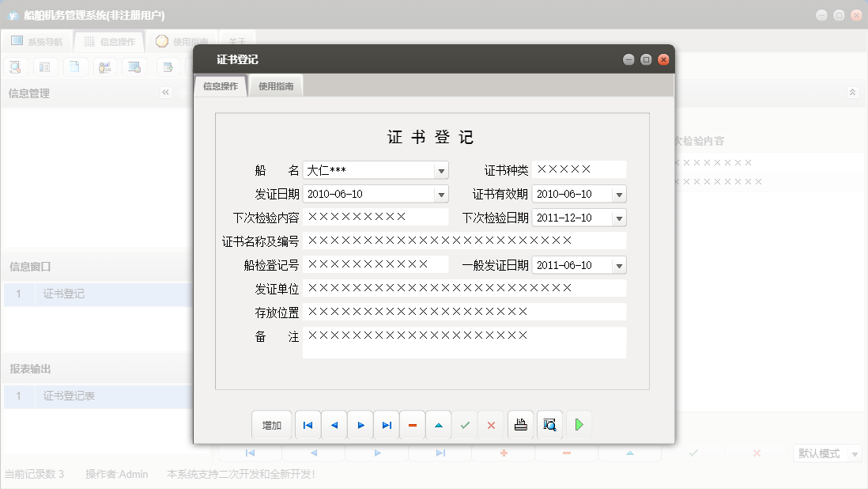Click the report grid icon on the toolbar

pos(45,66)
